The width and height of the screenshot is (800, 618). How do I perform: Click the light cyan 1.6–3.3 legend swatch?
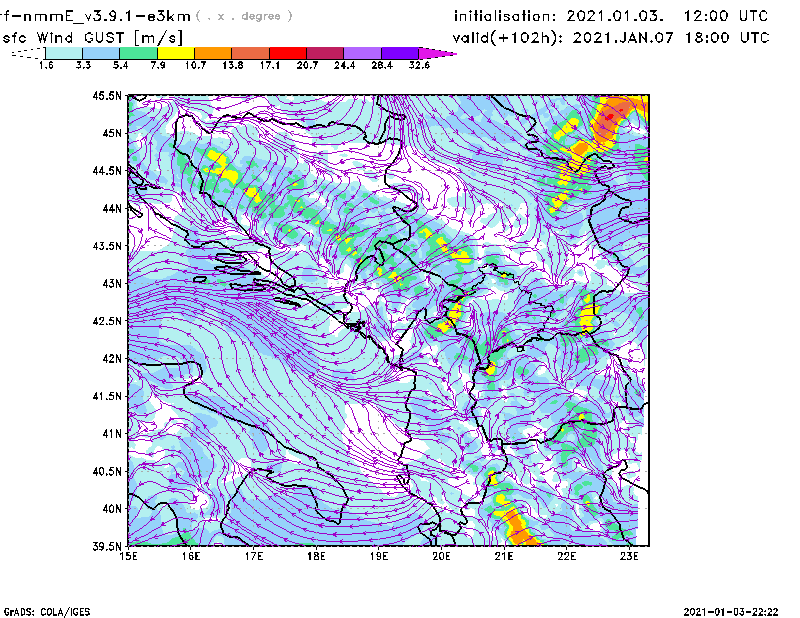64,53
